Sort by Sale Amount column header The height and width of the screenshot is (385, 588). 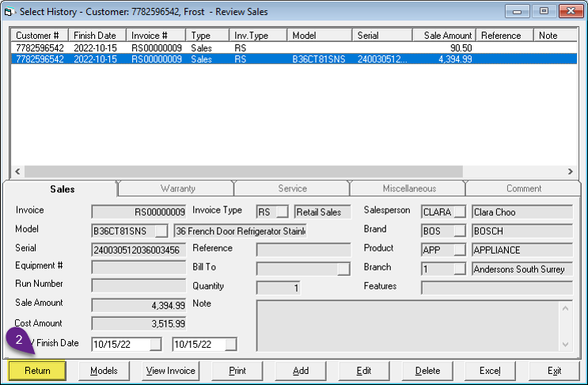[x=445, y=36]
